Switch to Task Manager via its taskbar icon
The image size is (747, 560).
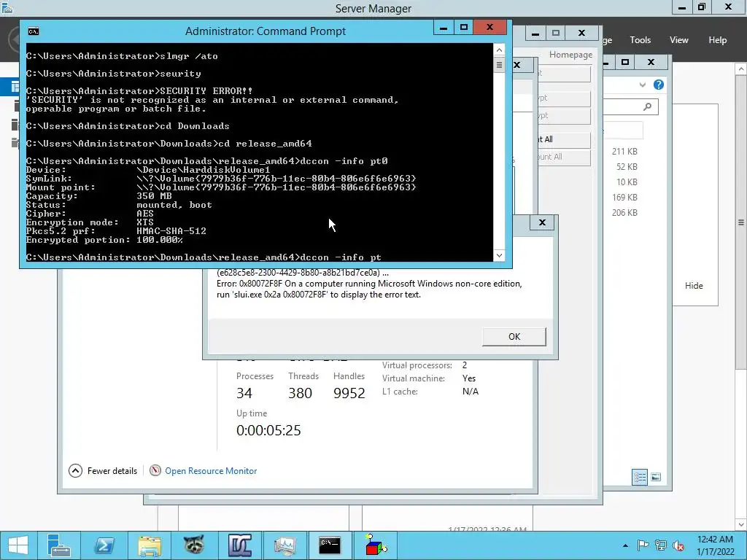tap(285, 545)
